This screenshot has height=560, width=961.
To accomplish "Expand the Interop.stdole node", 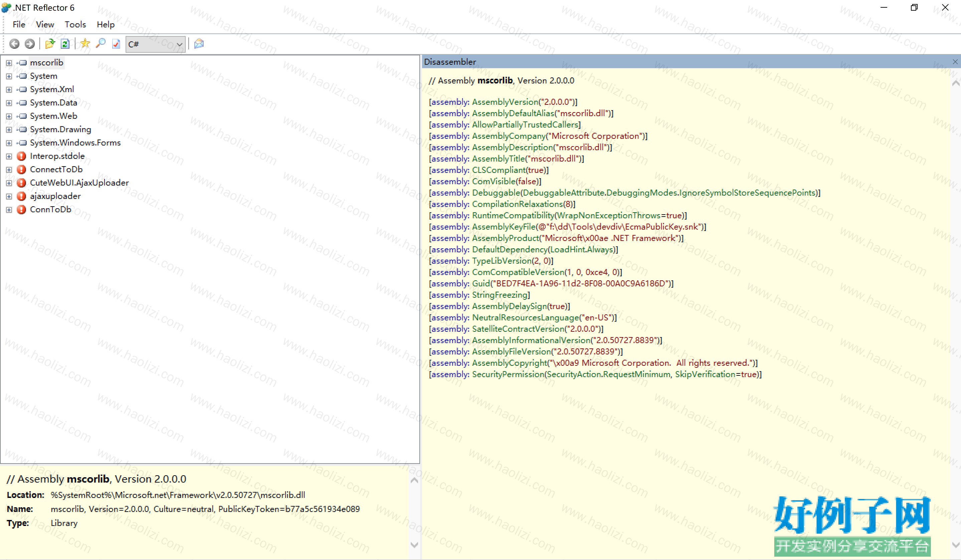I will [x=9, y=156].
